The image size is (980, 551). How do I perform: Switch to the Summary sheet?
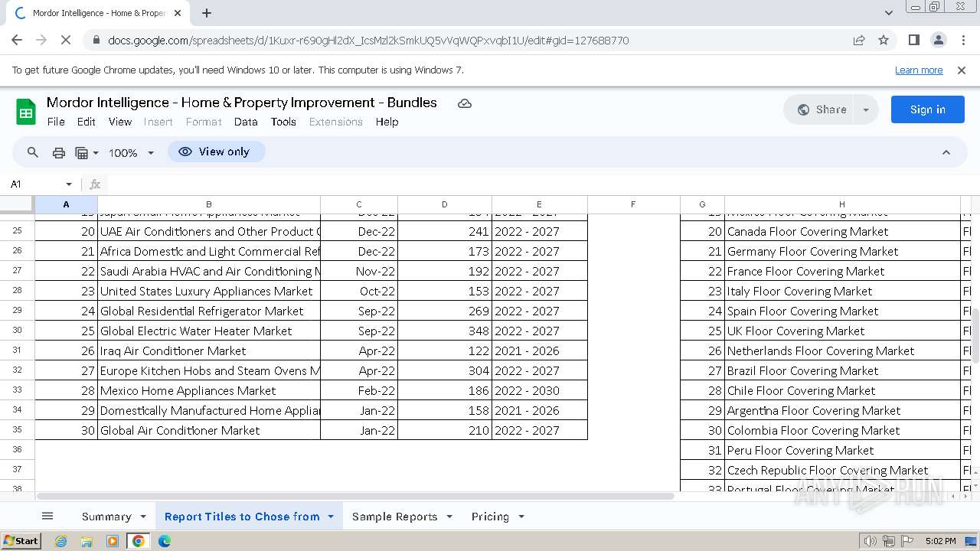[106, 517]
